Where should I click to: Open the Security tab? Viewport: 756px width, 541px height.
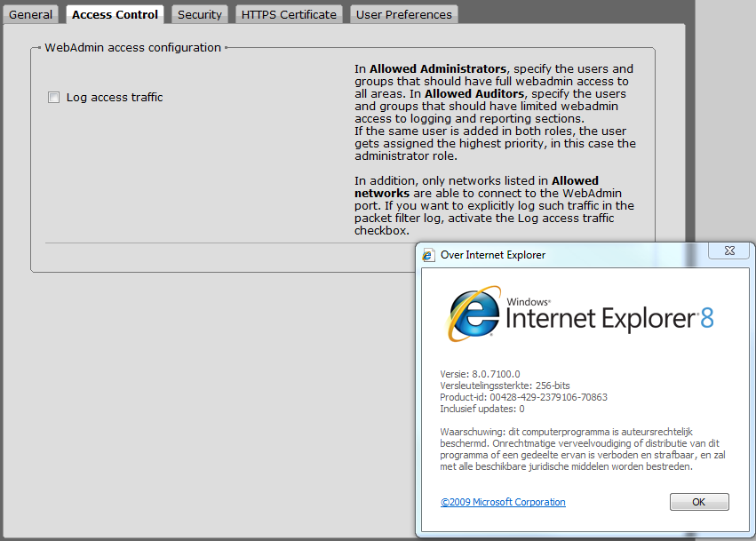(200, 14)
